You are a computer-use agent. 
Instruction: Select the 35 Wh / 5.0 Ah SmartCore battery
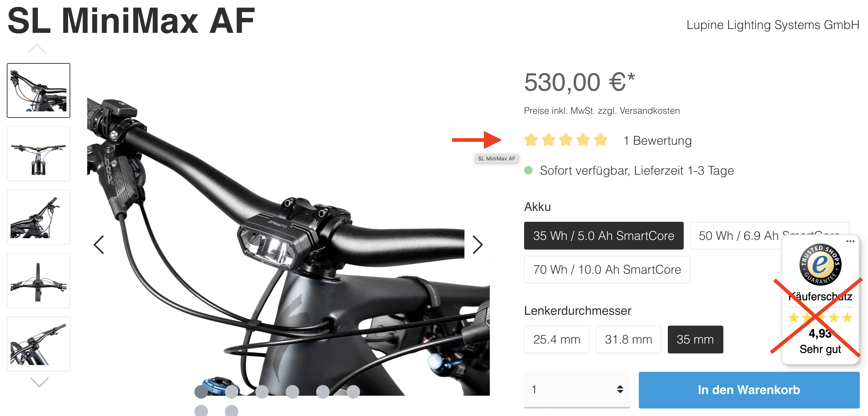point(604,236)
